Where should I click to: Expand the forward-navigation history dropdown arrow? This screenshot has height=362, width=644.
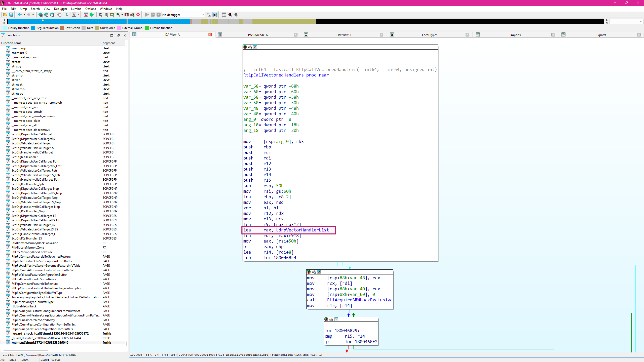[33, 15]
